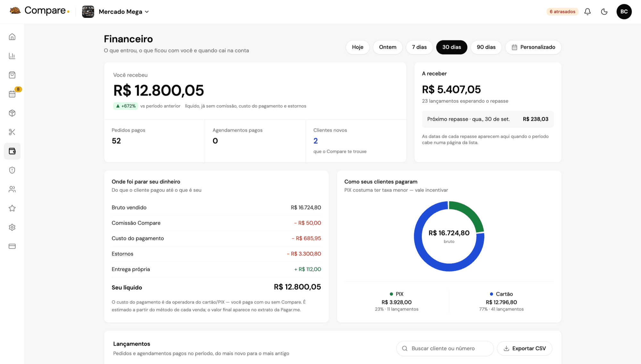Click the R$ 238,03 next payout value
The image size is (641, 364).
(536, 119)
